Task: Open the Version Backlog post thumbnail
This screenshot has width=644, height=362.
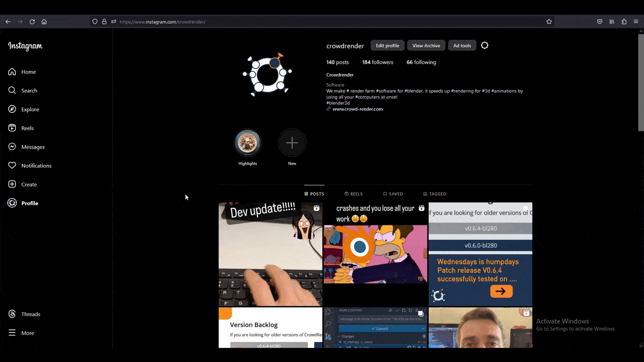Action: tap(270, 328)
